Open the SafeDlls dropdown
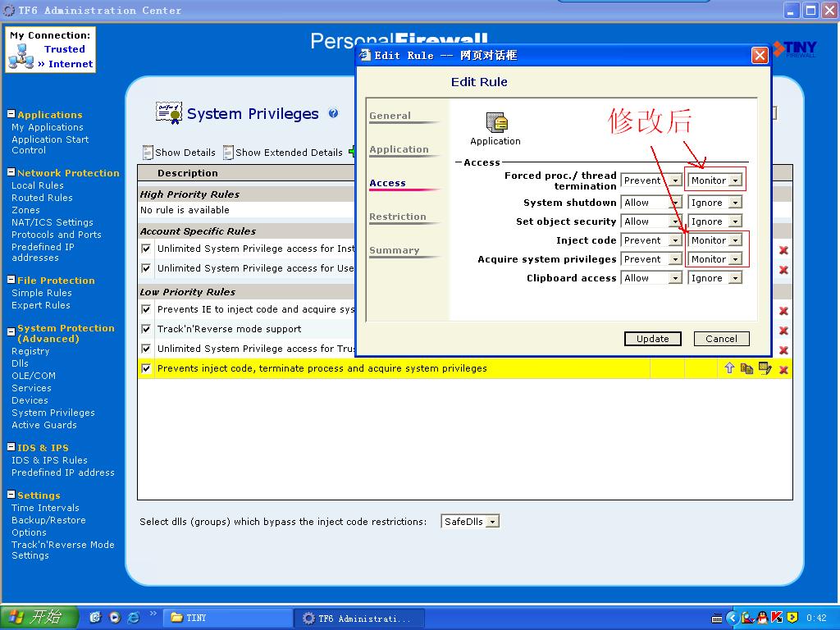This screenshot has width=840, height=630. coord(470,521)
